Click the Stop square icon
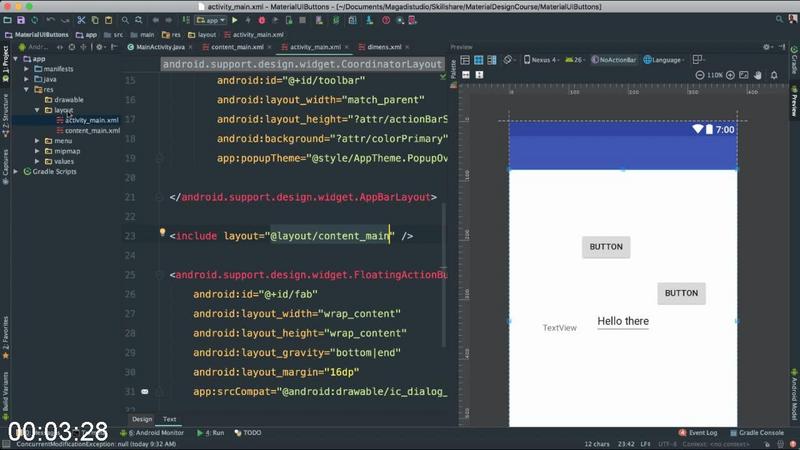Viewport: 800px width, 450px height. [303, 20]
